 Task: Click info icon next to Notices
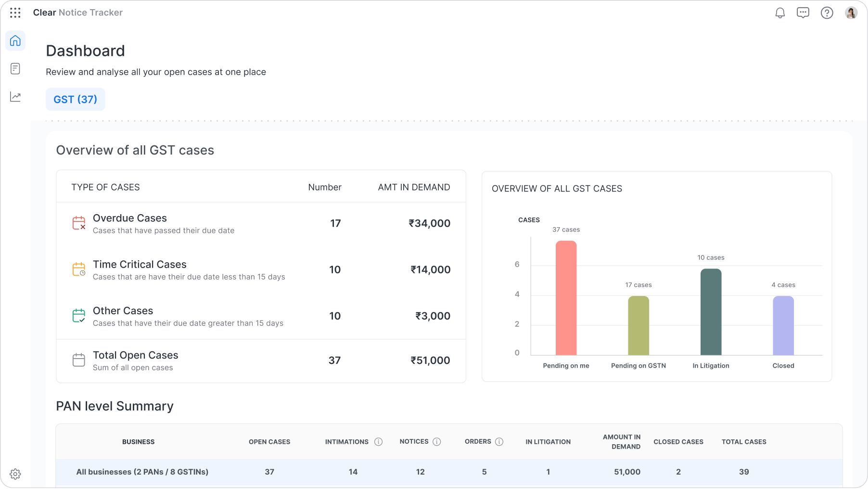[x=437, y=442]
